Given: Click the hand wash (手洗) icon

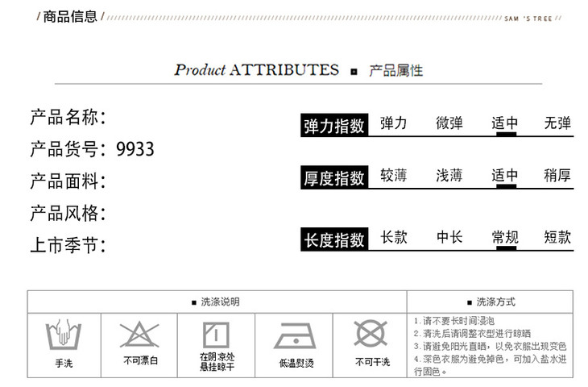Looking at the screenshot, I should click(x=64, y=335).
